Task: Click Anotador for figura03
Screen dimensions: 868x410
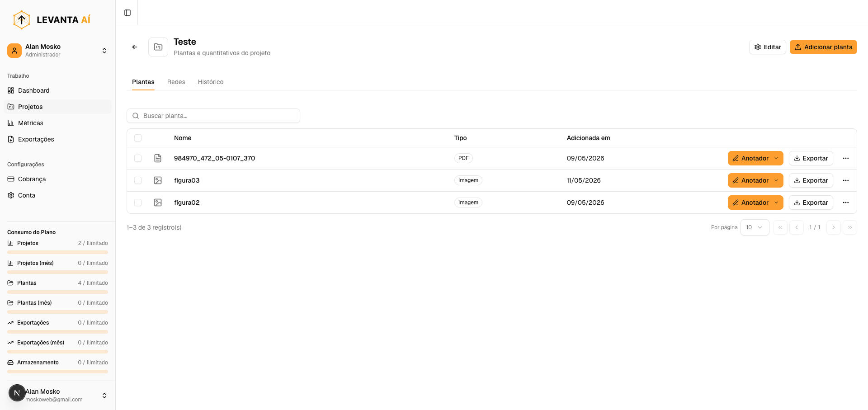Action: coord(750,180)
